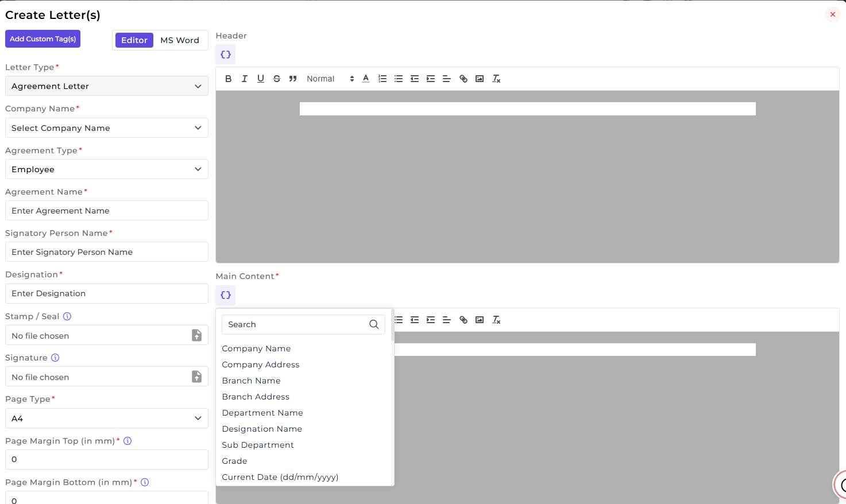Image resolution: width=846 pixels, height=504 pixels.
Task: Switch to MS Word mode
Action: point(180,40)
